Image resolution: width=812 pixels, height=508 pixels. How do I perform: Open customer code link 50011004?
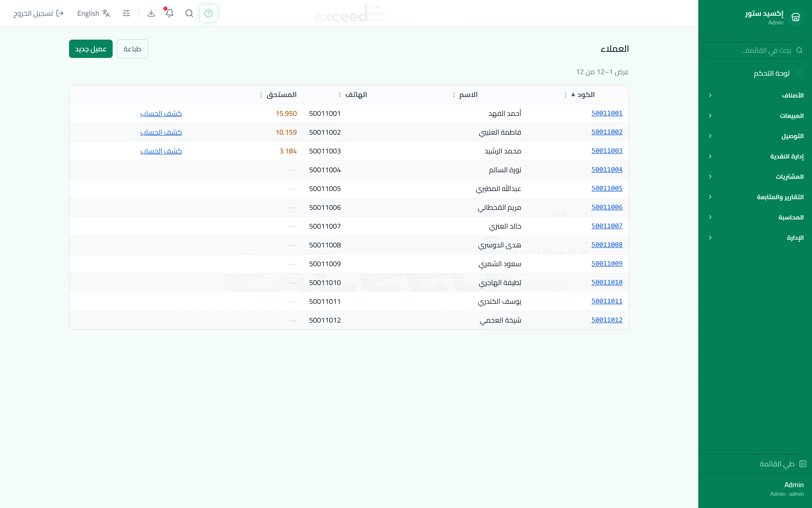(607, 170)
